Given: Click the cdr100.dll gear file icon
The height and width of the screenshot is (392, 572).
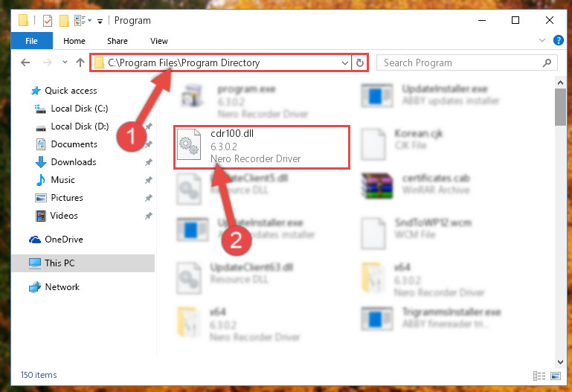Looking at the screenshot, I should coord(189,144).
